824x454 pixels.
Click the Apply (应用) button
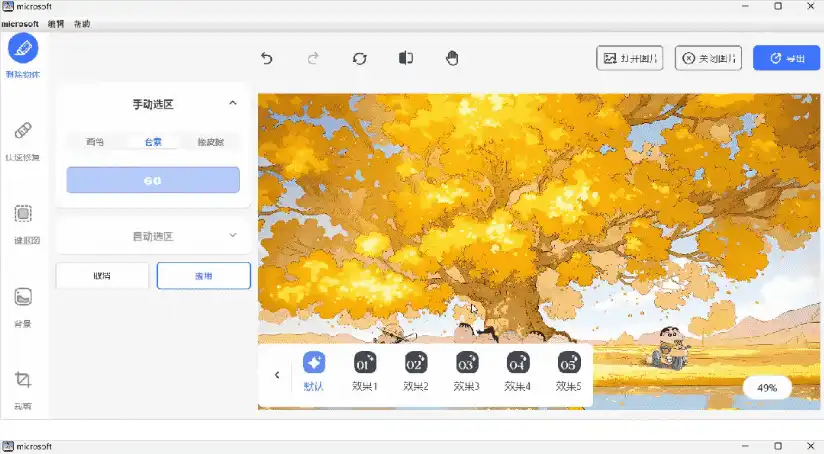coord(204,276)
